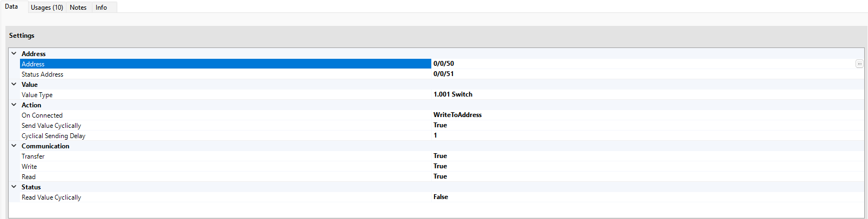Click the status address value 0/0/51
This screenshot has height=219, width=868.
point(444,74)
